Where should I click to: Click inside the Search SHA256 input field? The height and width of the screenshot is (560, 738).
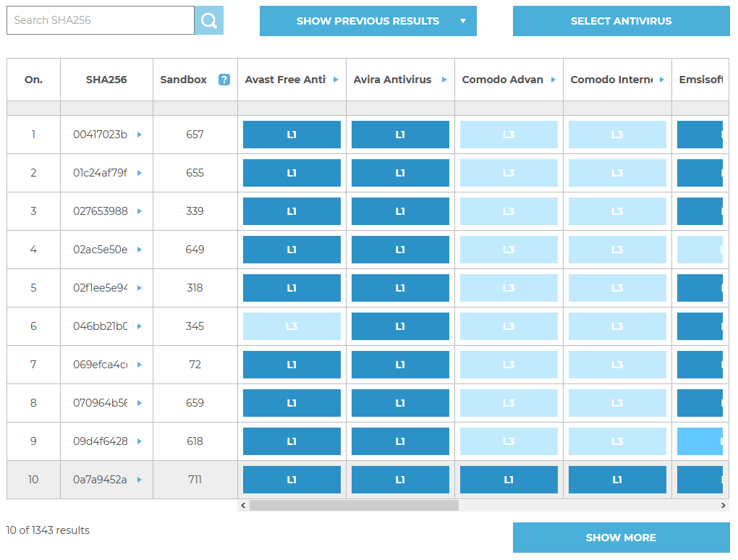(100, 20)
